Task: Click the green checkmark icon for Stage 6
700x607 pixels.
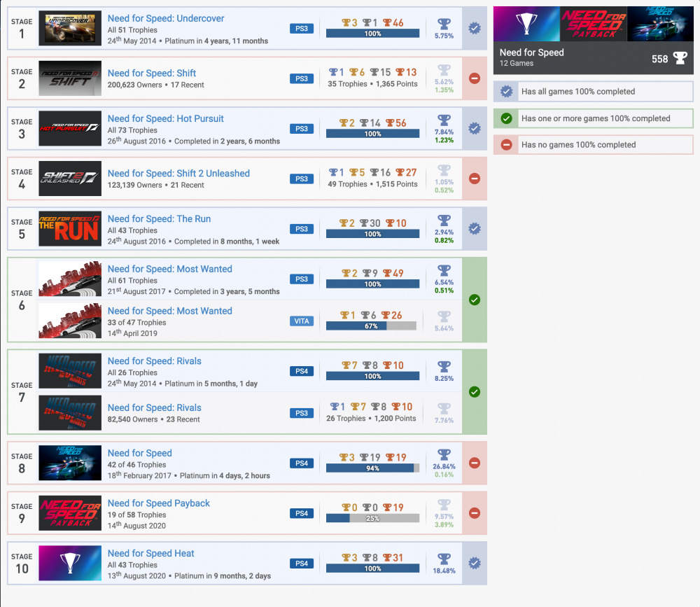Action: coord(474,300)
